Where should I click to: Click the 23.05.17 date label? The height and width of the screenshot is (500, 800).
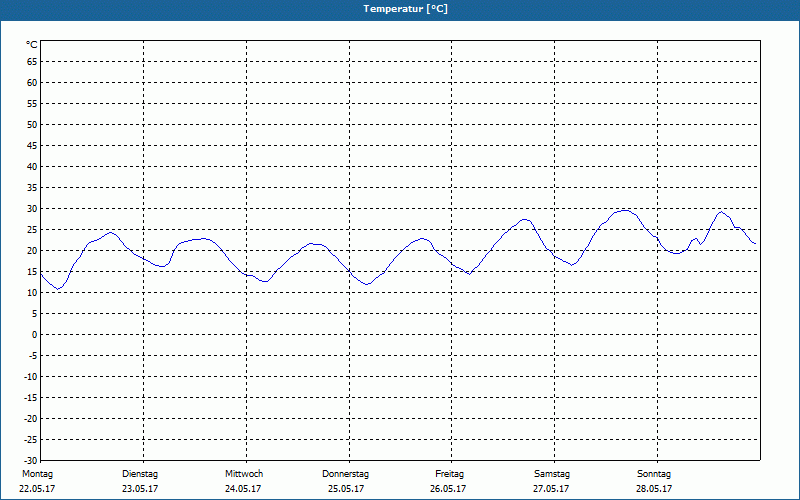pos(140,489)
